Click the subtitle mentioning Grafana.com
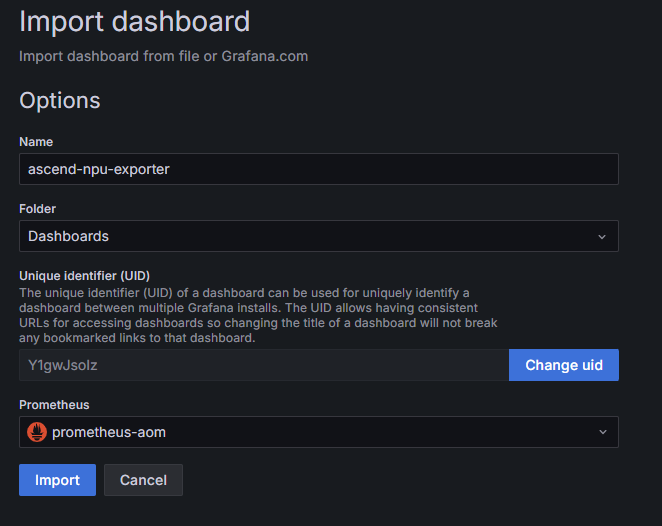Image resolution: width=662 pixels, height=526 pixels. point(163,56)
